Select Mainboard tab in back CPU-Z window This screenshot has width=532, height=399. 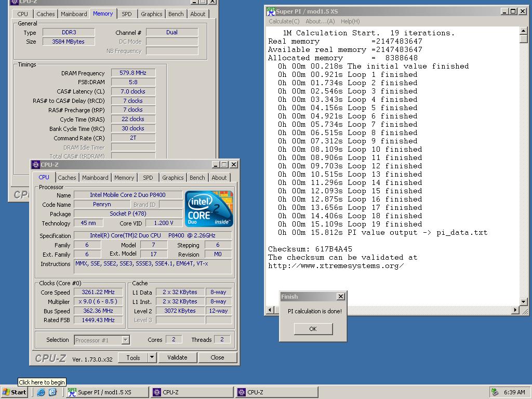point(74,14)
